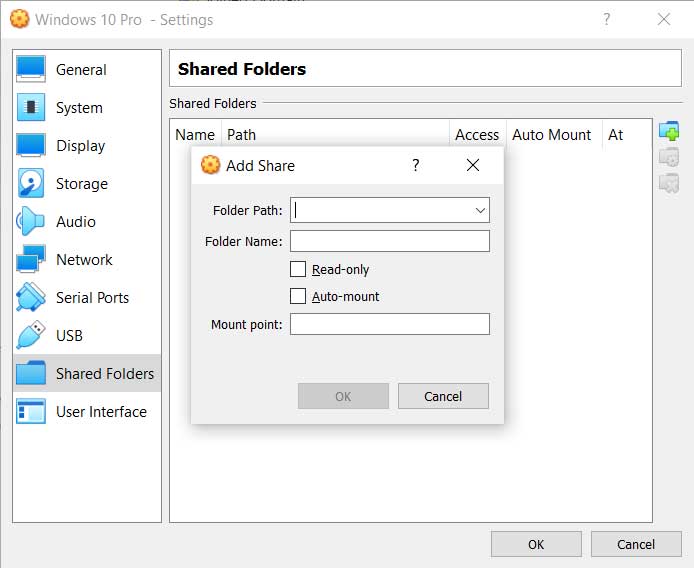Click the add new shared folder icon
The image size is (694, 568).
[669, 131]
